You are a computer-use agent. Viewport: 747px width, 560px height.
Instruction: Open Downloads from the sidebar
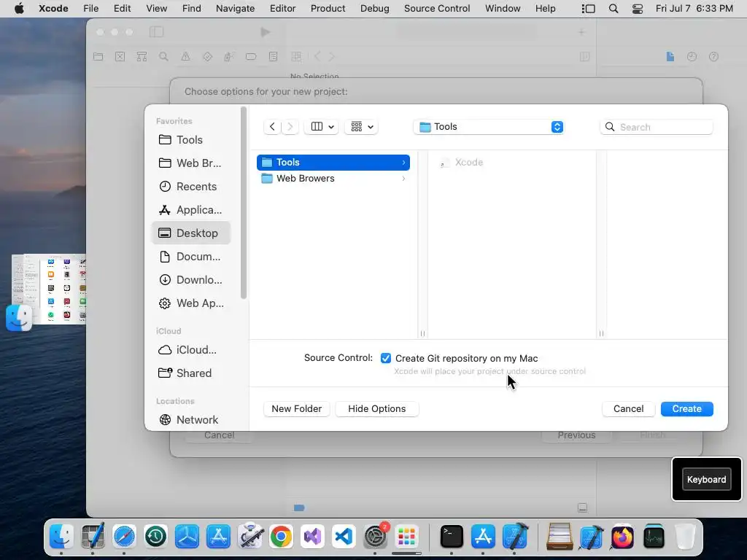pyautogui.click(x=190, y=279)
